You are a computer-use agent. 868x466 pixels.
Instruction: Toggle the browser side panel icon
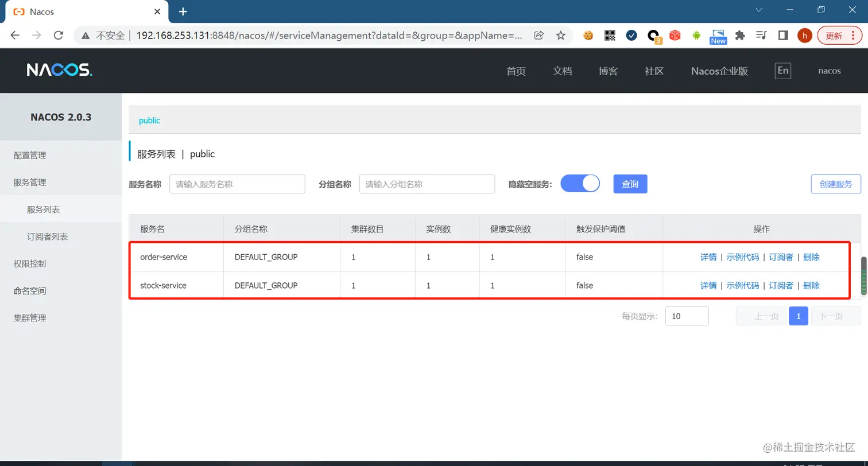coord(783,36)
